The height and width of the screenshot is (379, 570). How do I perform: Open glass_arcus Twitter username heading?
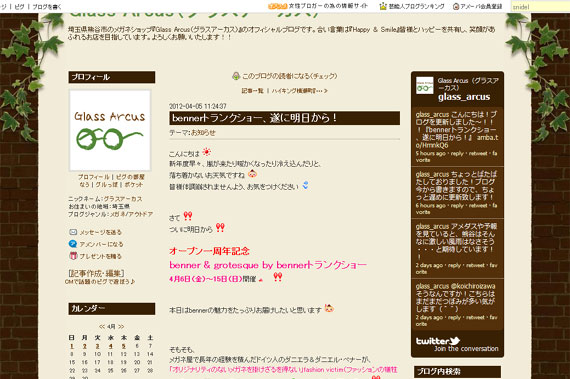464,97
